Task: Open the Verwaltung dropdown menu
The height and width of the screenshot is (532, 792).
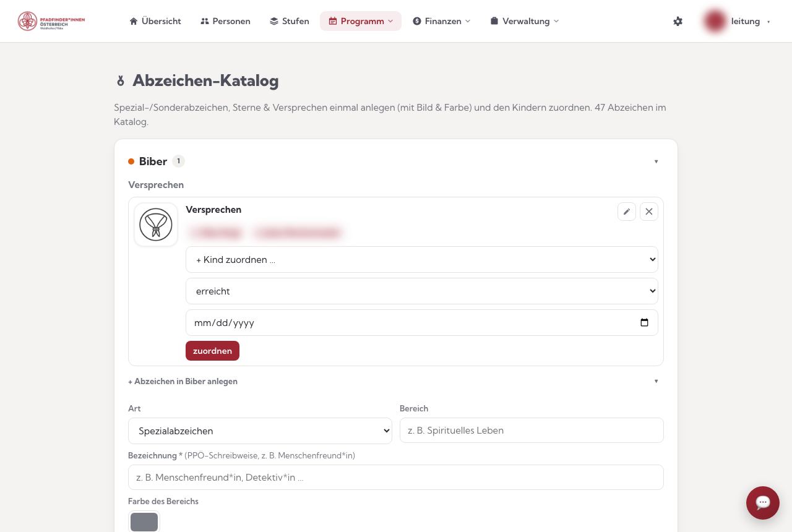Action: (x=525, y=21)
